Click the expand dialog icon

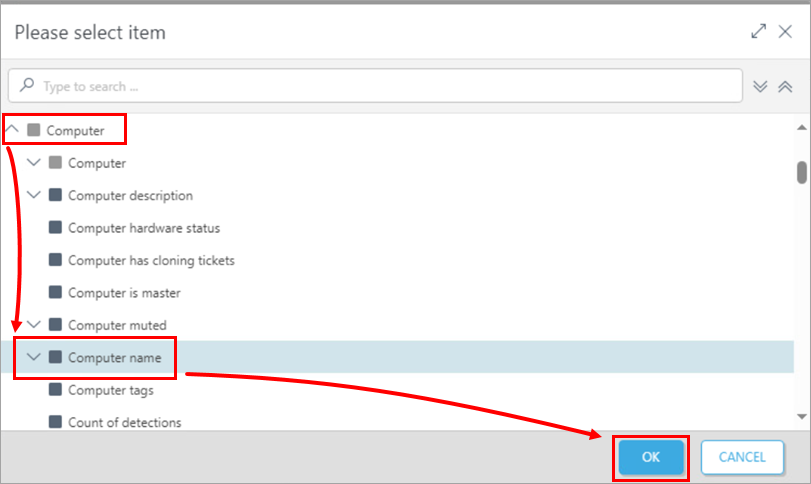[x=758, y=32]
